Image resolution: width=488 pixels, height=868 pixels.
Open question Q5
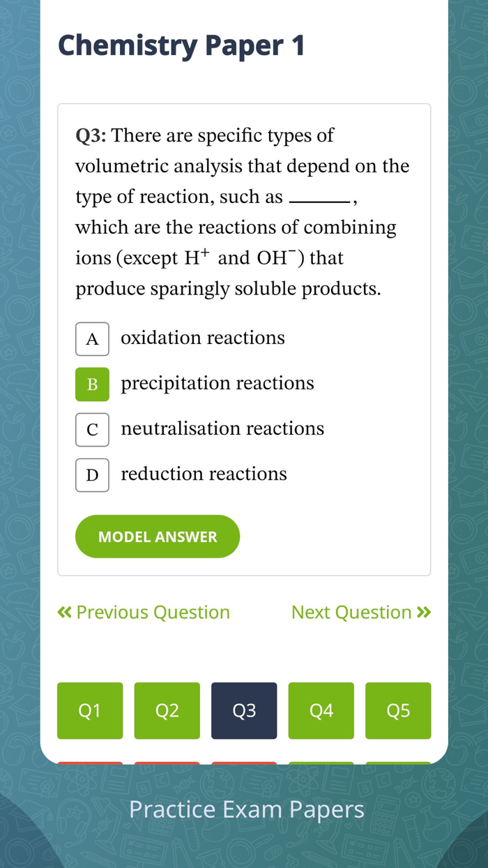(x=398, y=710)
